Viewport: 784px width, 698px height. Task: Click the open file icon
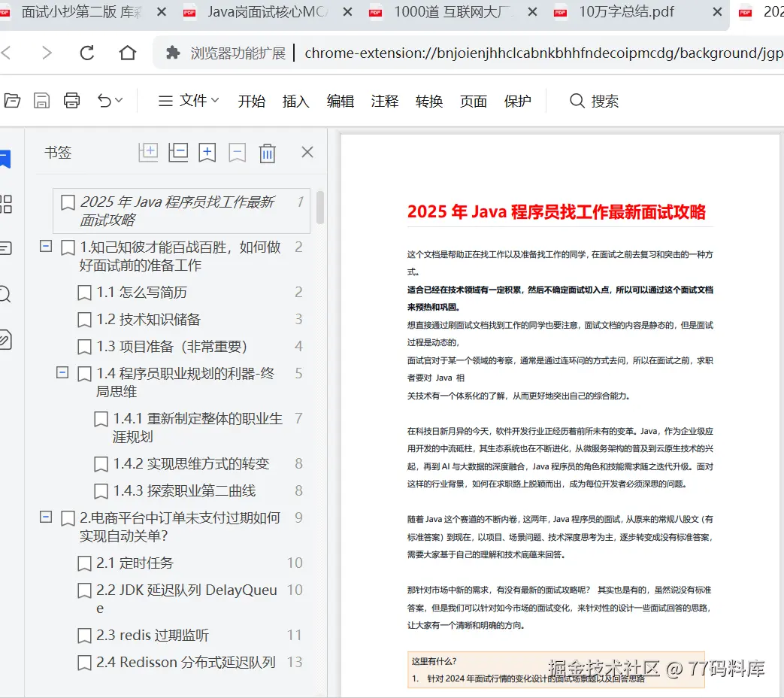click(13, 100)
